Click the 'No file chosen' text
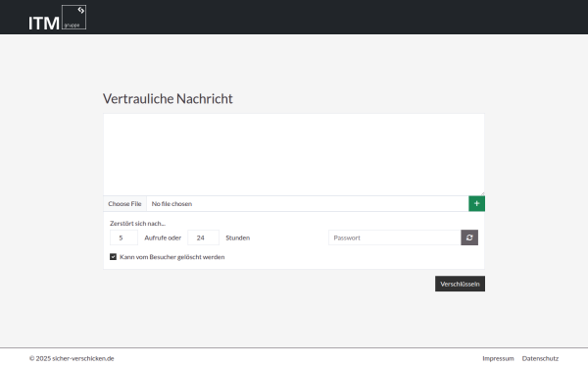 [x=171, y=203]
